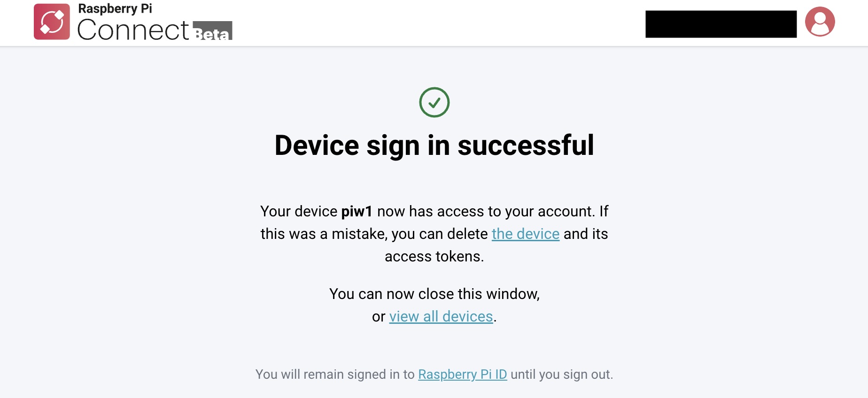Click the 'You can now close this window' text
This screenshot has height=398, width=868.
point(434,293)
